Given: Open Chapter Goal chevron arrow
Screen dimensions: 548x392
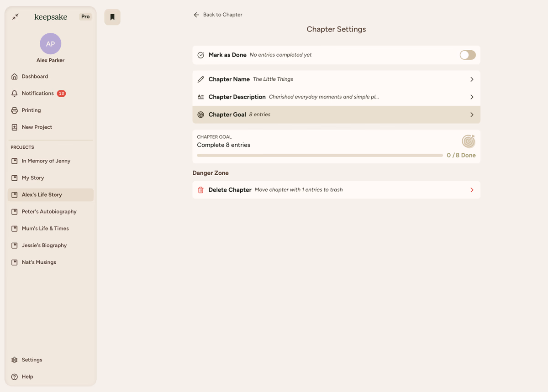Looking at the screenshot, I should 472,115.
